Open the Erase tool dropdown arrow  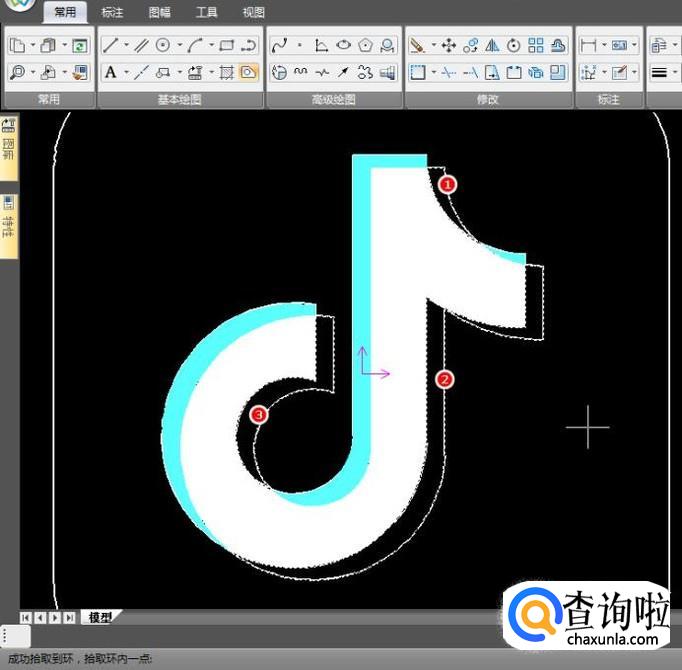tap(433, 45)
